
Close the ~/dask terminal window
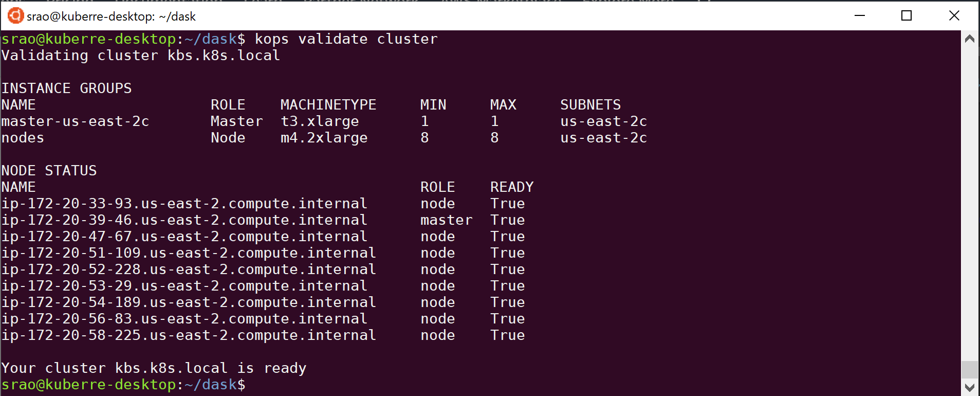[x=954, y=16]
